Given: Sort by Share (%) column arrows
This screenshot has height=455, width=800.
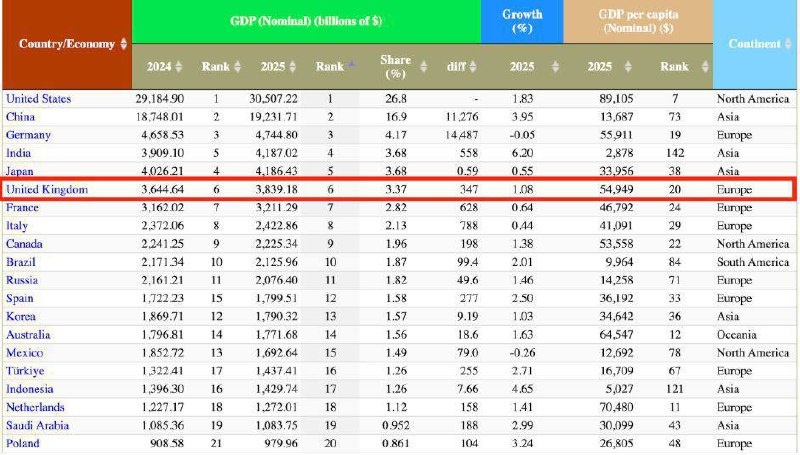Looking at the screenshot, I should tap(423, 67).
